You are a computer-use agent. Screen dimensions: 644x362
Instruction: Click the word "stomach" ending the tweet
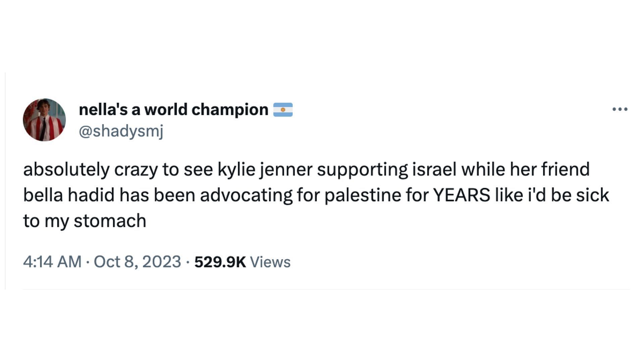(110, 221)
